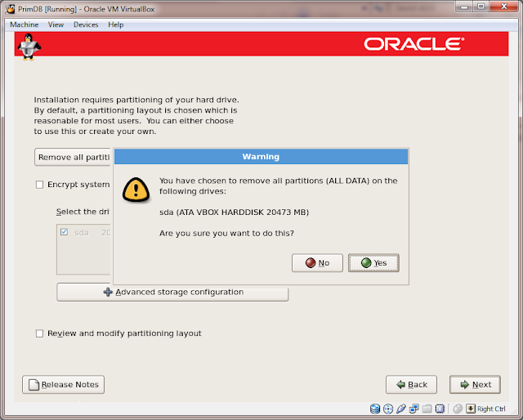Viewport: 523px width, 420px height.
Task: Click the host key keyboard capture icon
Action: (471, 409)
